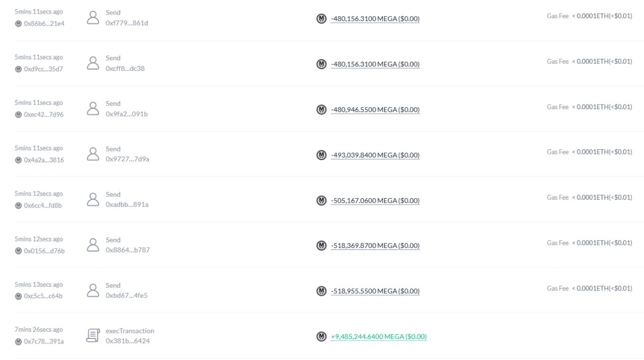Click the MEGA token icon for -505,167.0600

(x=321, y=201)
